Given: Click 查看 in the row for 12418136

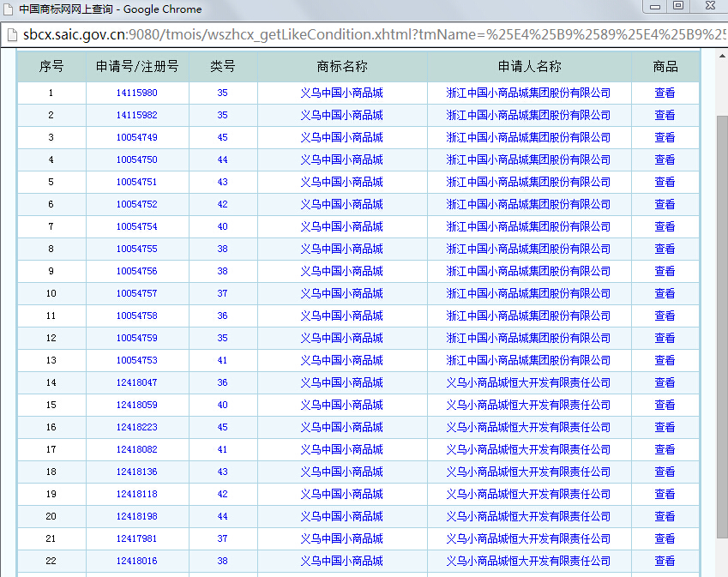Looking at the screenshot, I should click(665, 472).
